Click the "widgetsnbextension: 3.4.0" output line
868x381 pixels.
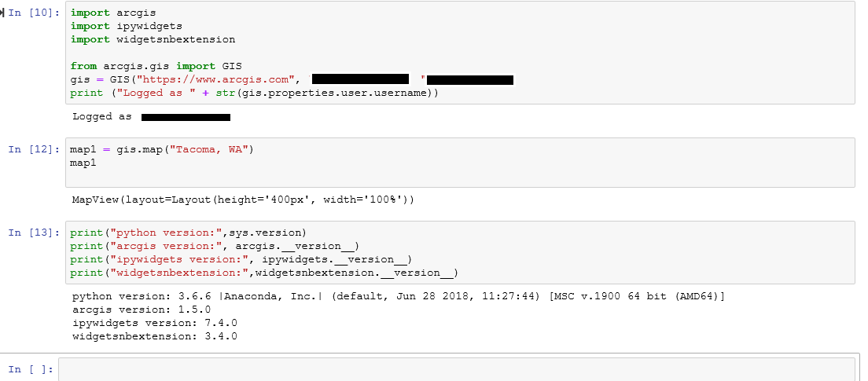(x=154, y=336)
